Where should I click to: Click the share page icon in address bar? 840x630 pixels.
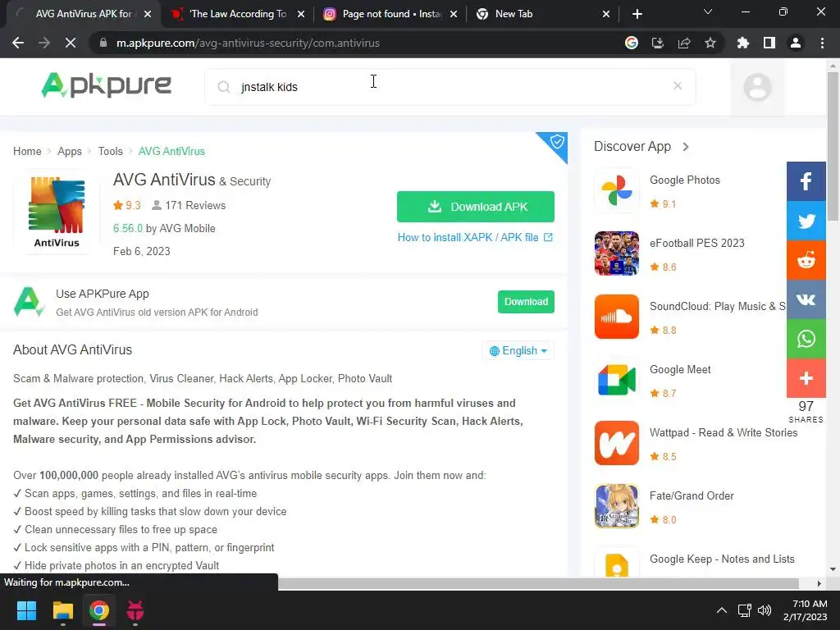tap(684, 43)
